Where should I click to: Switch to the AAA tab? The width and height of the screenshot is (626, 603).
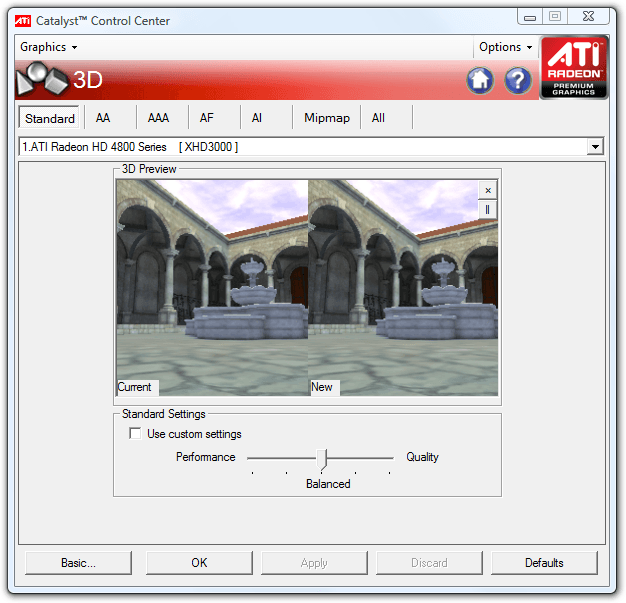[158, 118]
